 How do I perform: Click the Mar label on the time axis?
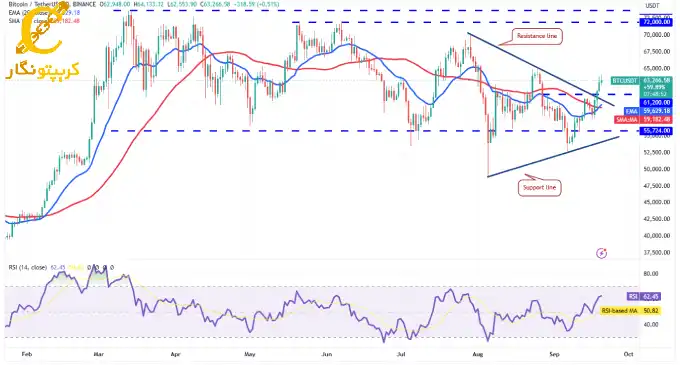tap(99, 354)
